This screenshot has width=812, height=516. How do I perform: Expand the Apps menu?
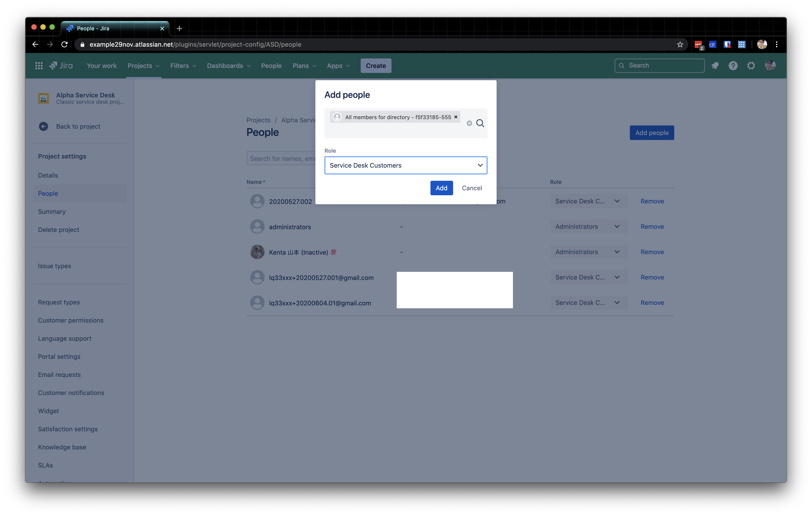click(x=338, y=66)
